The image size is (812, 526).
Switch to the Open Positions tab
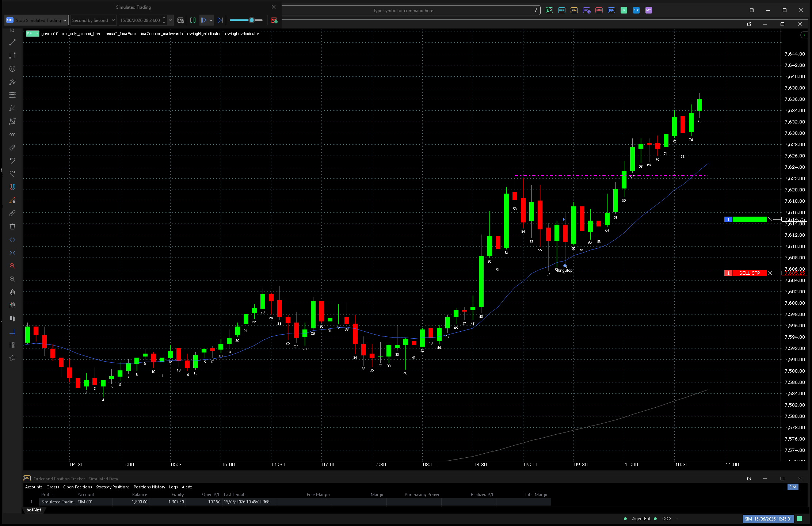point(77,487)
